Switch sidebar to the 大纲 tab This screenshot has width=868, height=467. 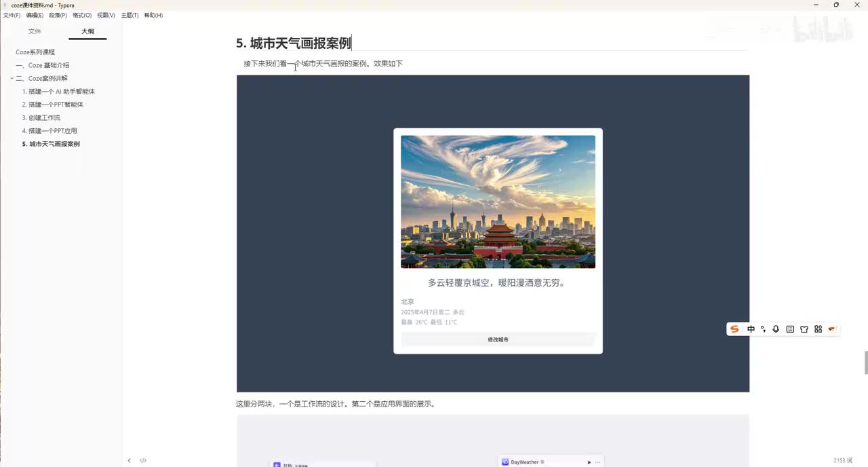tap(87, 31)
